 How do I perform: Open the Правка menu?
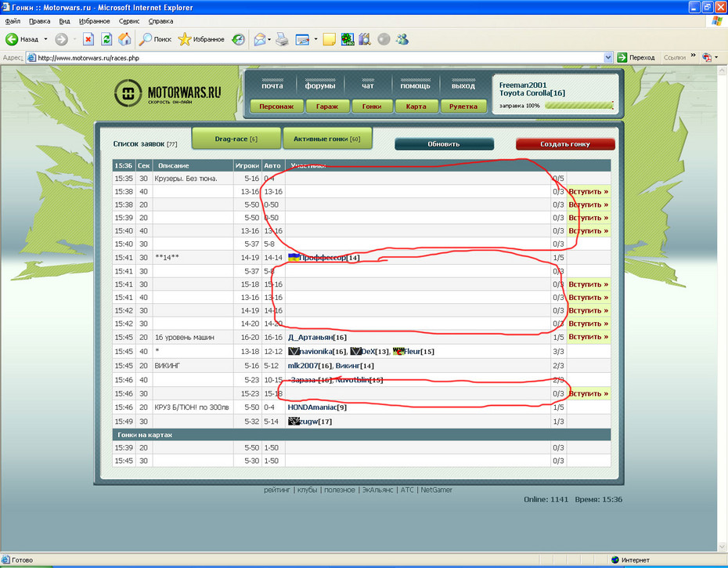(39, 21)
